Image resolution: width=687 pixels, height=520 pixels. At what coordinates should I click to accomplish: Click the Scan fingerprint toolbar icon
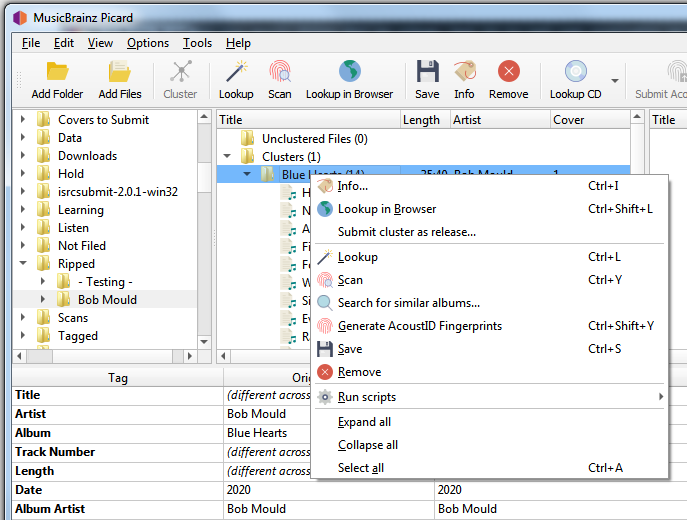pos(280,71)
